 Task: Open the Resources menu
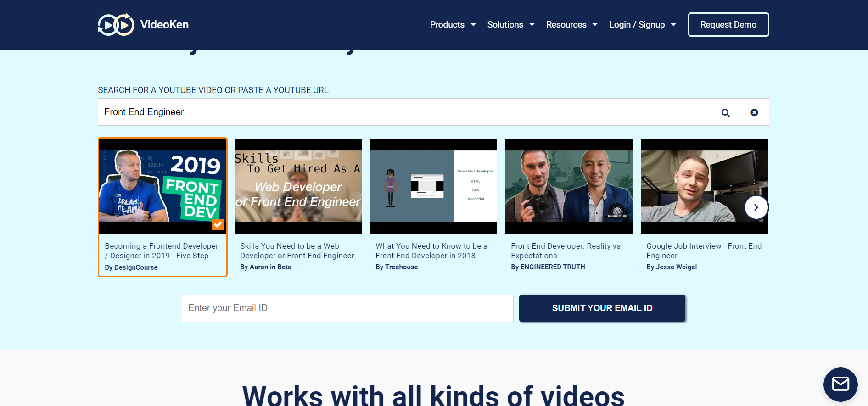[566, 25]
